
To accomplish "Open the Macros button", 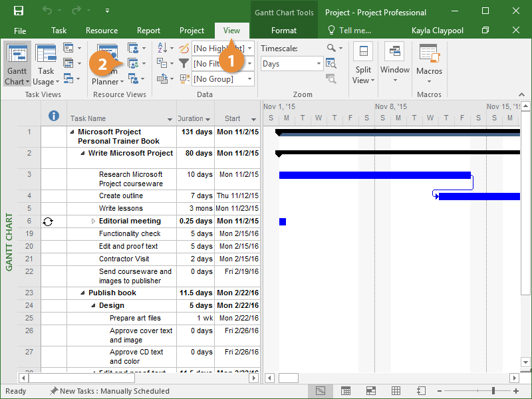I will coord(429,64).
